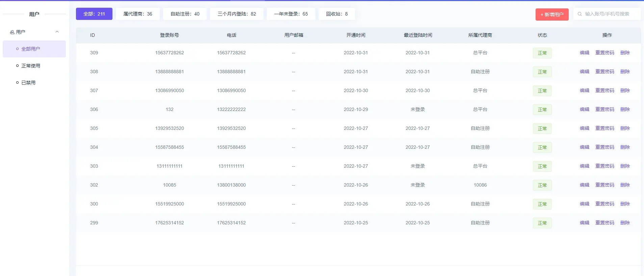Switch to the 属代理商: 36 tab
Viewport: 644px width, 276px height.
click(137, 14)
